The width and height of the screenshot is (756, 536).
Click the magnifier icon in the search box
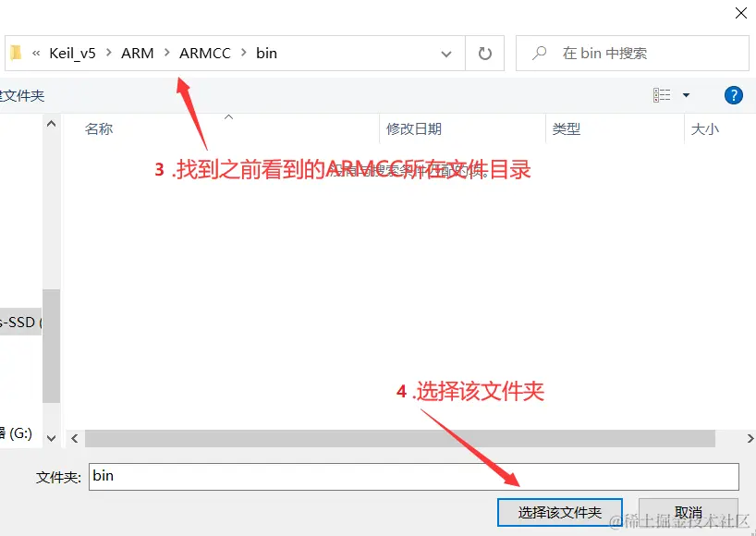point(539,53)
